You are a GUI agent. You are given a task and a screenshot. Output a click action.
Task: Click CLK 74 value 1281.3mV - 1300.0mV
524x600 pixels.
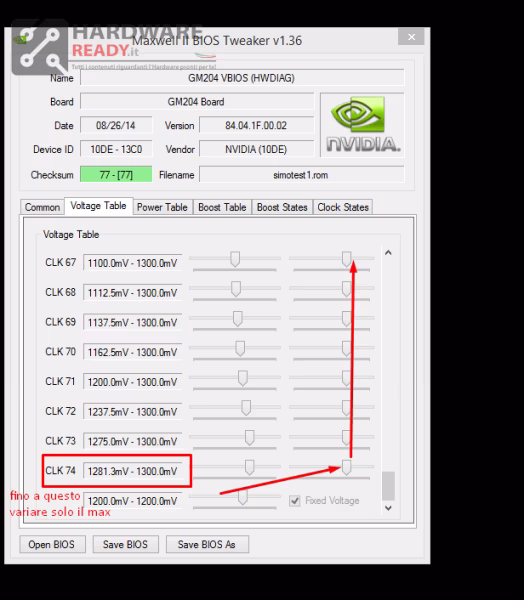[x=132, y=471]
